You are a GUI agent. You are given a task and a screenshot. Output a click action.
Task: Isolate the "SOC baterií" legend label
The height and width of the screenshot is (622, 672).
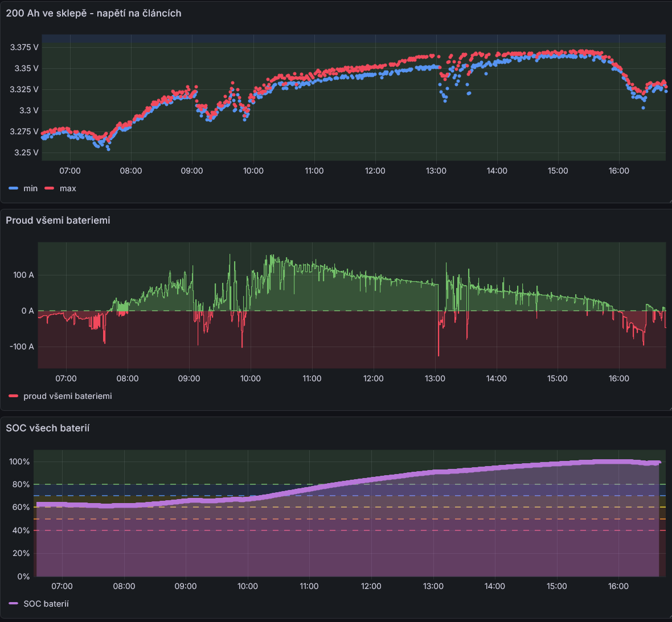pyautogui.click(x=46, y=604)
